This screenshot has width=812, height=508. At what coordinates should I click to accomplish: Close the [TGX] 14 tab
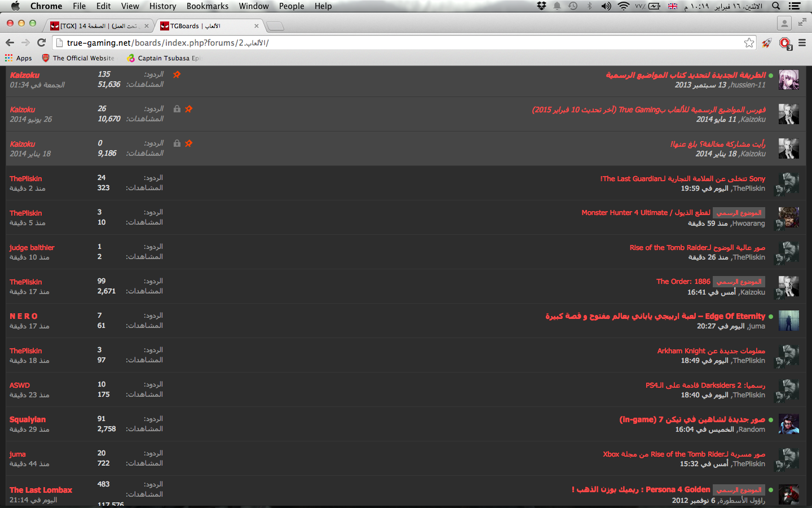point(147,26)
